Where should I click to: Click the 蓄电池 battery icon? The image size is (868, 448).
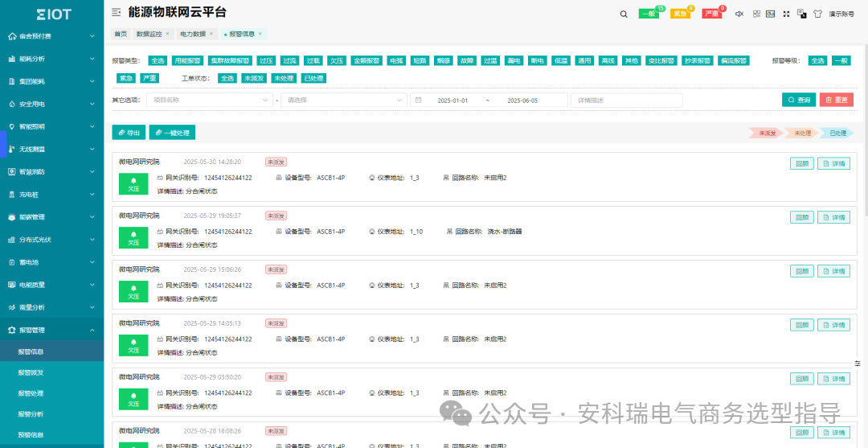[x=11, y=262]
